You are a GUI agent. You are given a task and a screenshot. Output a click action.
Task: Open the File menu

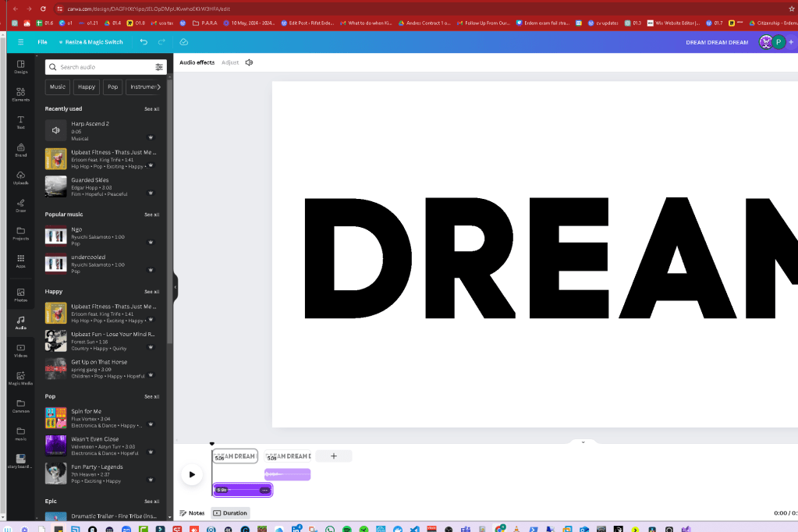click(42, 42)
